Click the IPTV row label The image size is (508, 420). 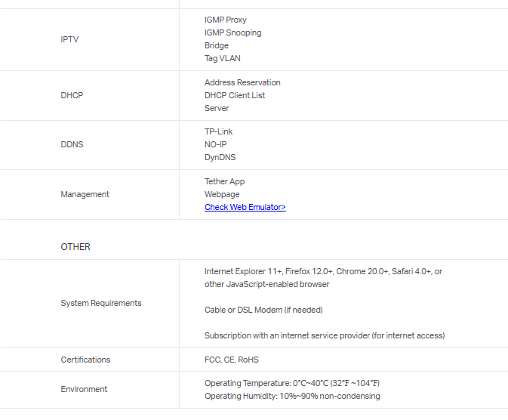coord(69,39)
